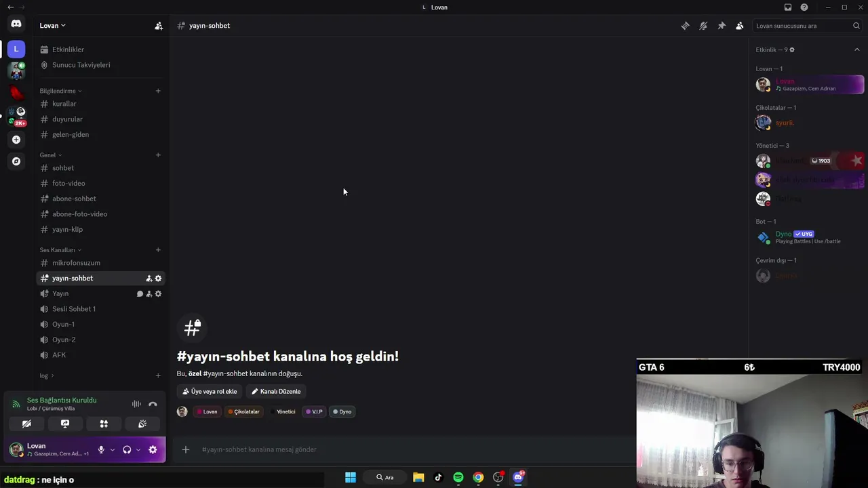Collapse the Ses Kanalları category
868x488 pixels.
coord(60,250)
